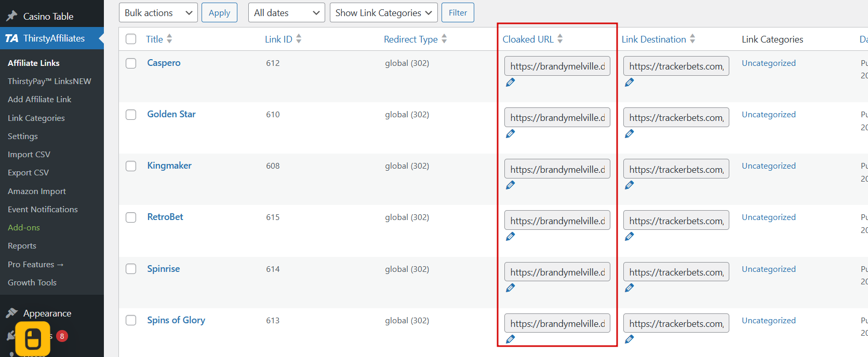Open the Spinrise affiliate link

(x=164, y=269)
